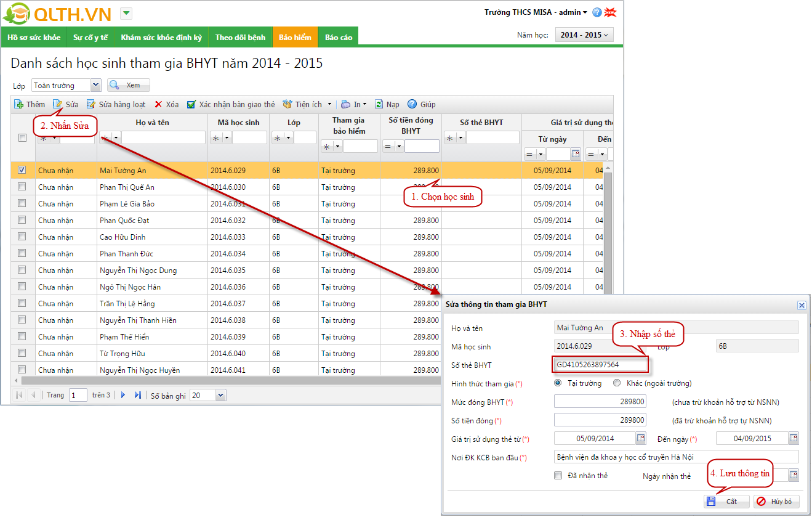Tick the Đã nhận thẻ checkbox
The height and width of the screenshot is (517, 812).
[x=558, y=475]
